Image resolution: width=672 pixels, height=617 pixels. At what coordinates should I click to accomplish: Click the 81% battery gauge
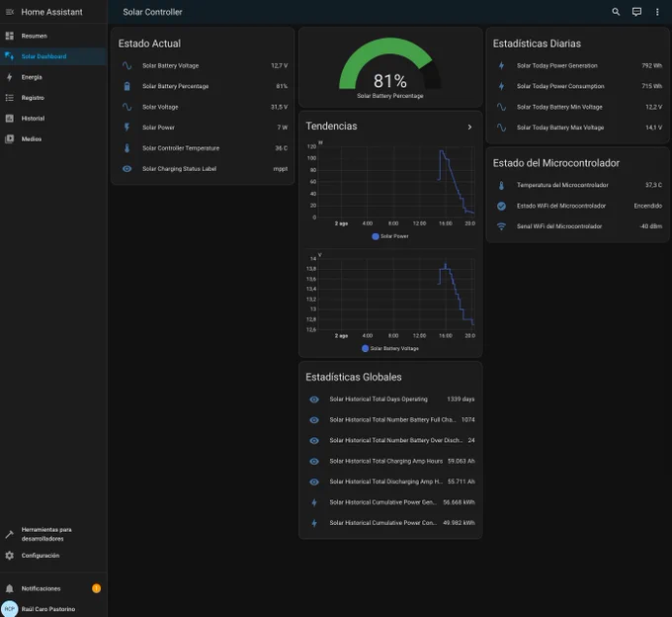[390, 68]
